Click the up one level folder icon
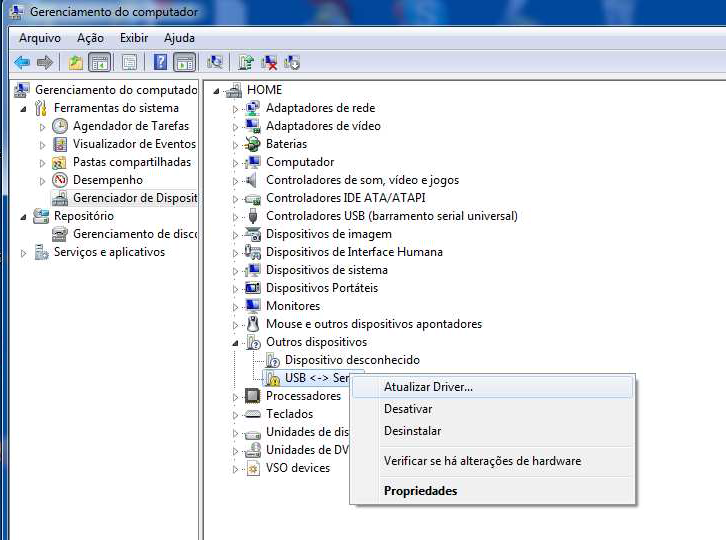 click(x=76, y=62)
